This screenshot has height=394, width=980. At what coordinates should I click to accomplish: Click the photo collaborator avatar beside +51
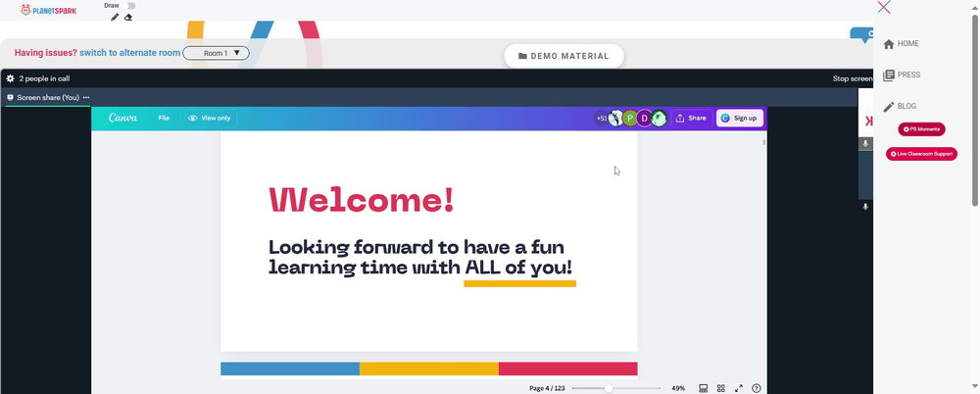coord(615,118)
